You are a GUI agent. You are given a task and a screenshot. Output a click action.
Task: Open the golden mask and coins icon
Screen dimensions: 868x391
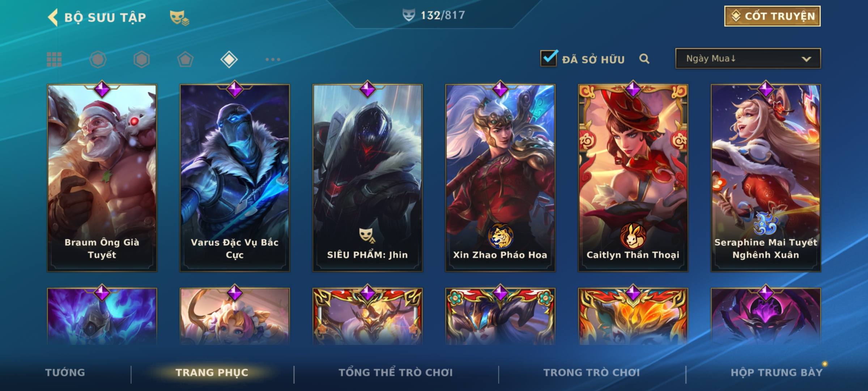179,18
